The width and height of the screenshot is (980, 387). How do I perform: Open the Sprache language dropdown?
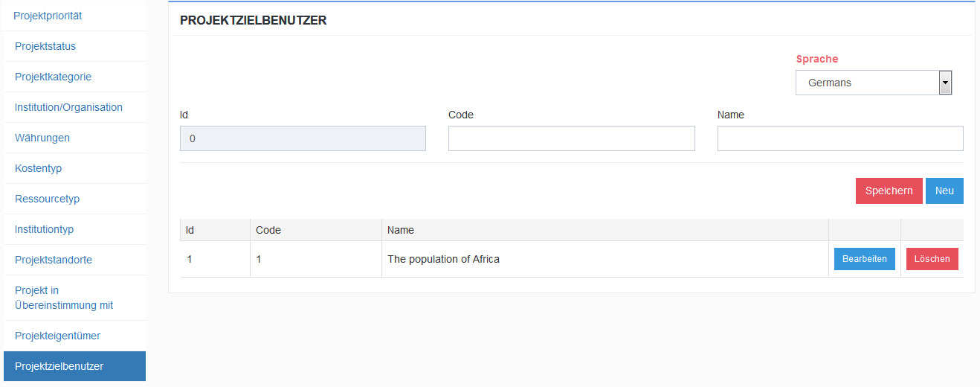pyautogui.click(x=866, y=83)
